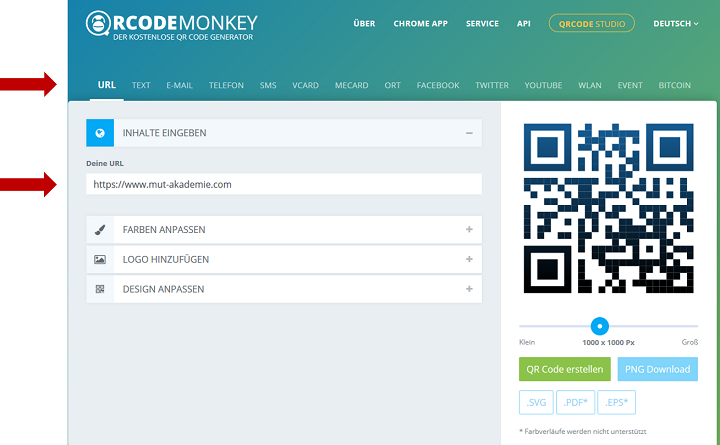Open the Service menu link
The height and width of the screenshot is (445, 720).
[x=482, y=23]
